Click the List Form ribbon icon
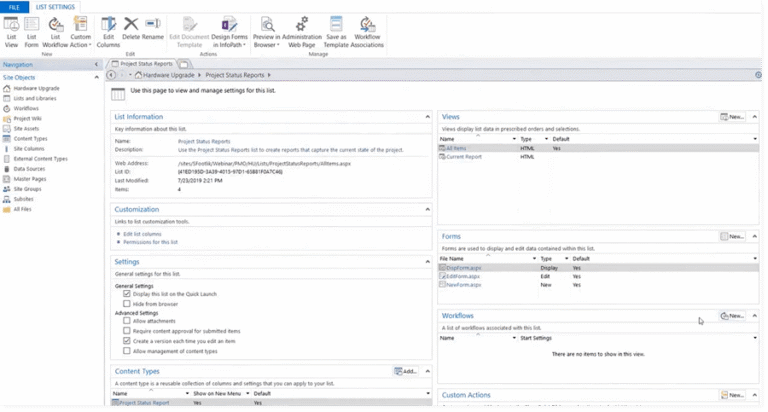Screen dimensions: 768x412 pos(31,32)
